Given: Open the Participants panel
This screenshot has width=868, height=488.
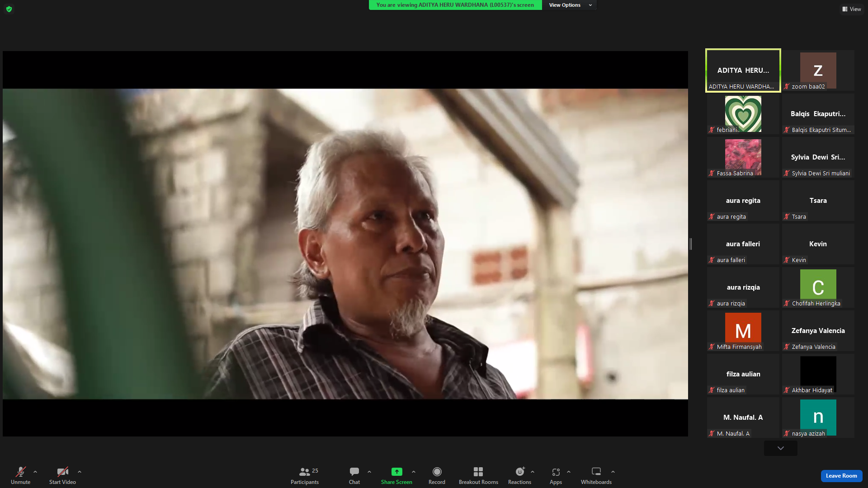Looking at the screenshot, I should click(305, 476).
